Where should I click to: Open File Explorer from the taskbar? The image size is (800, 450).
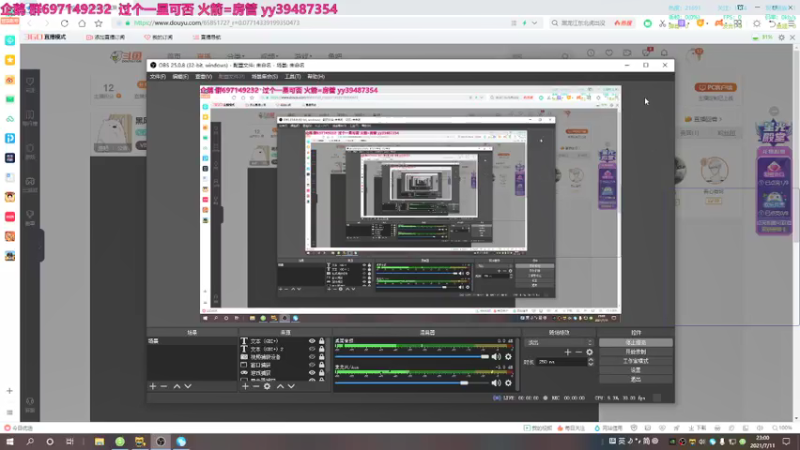pos(99,441)
